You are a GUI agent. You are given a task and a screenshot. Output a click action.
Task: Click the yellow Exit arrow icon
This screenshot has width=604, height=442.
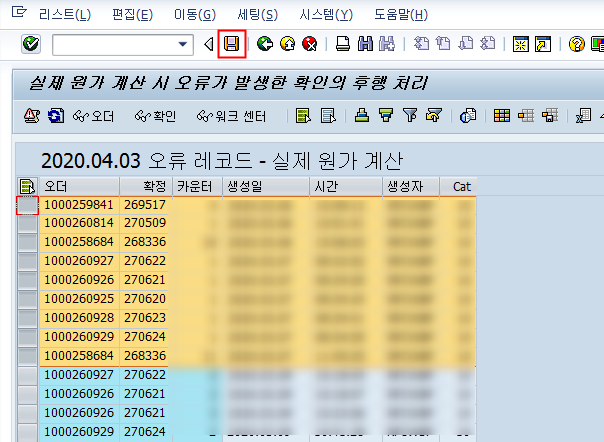pyautogui.click(x=288, y=44)
